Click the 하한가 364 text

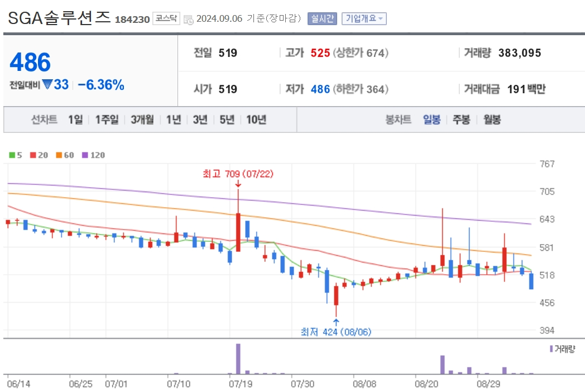361,89
